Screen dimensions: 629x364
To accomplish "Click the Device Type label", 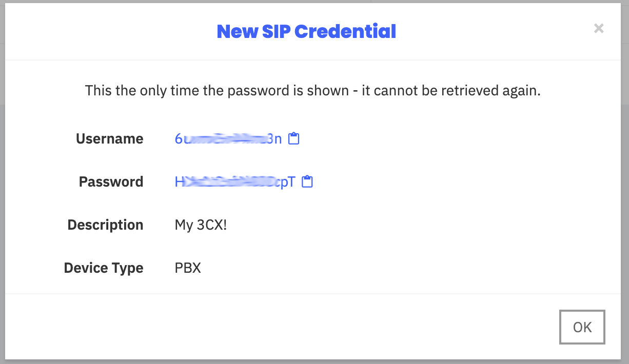I will (104, 268).
